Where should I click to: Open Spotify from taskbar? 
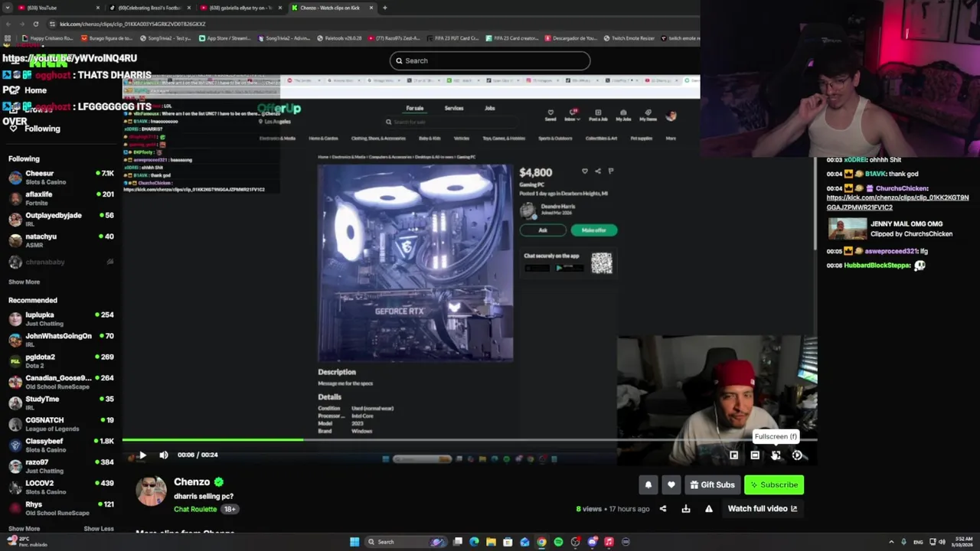[x=558, y=542]
